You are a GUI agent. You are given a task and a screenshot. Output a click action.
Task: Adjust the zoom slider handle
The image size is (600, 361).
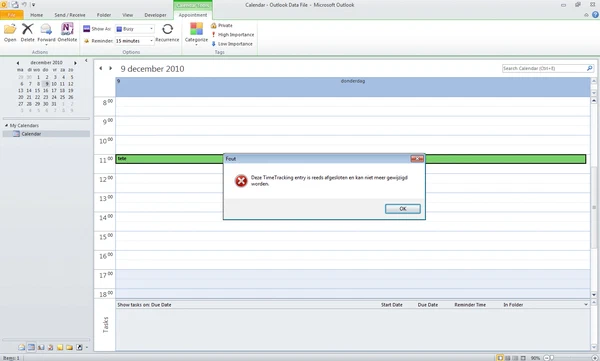pyautogui.click(x=552, y=358)
